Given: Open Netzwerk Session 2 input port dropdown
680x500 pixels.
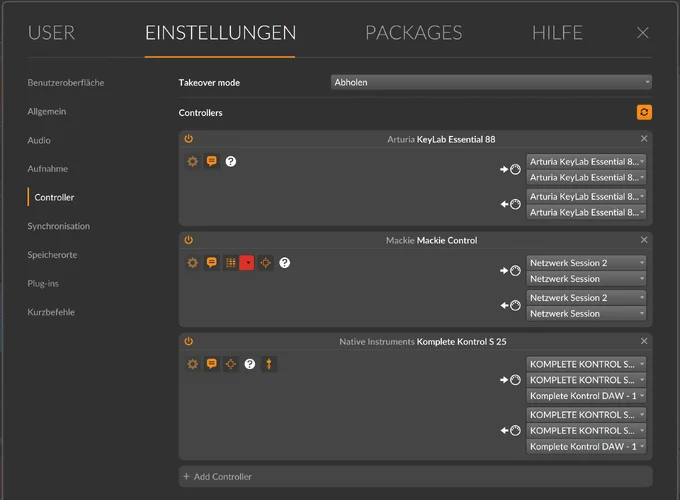Looking at the screenshot, I should tap(586, 262).
